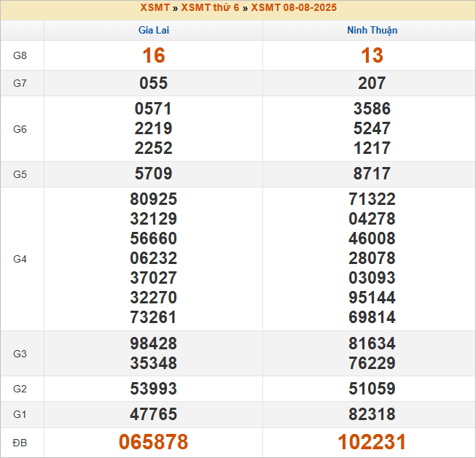Open the XSMT breadcrumb link
476x458 pixels.
click(x=155, y=7)
